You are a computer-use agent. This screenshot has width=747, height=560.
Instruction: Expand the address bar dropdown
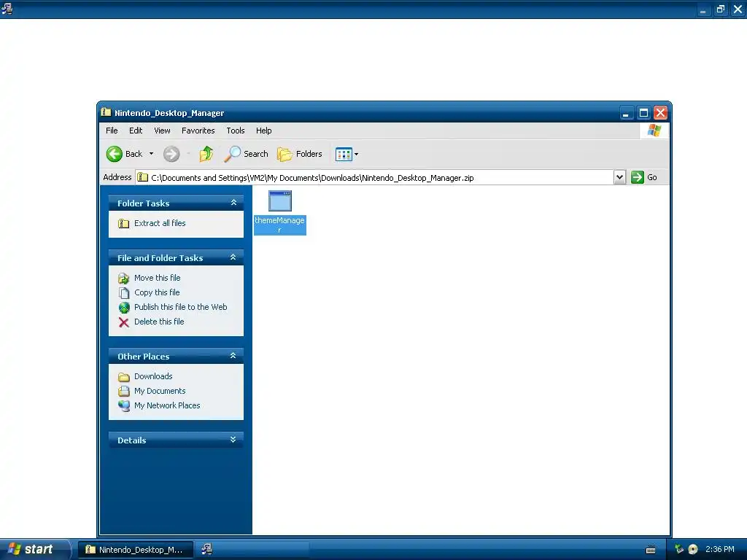619,178
